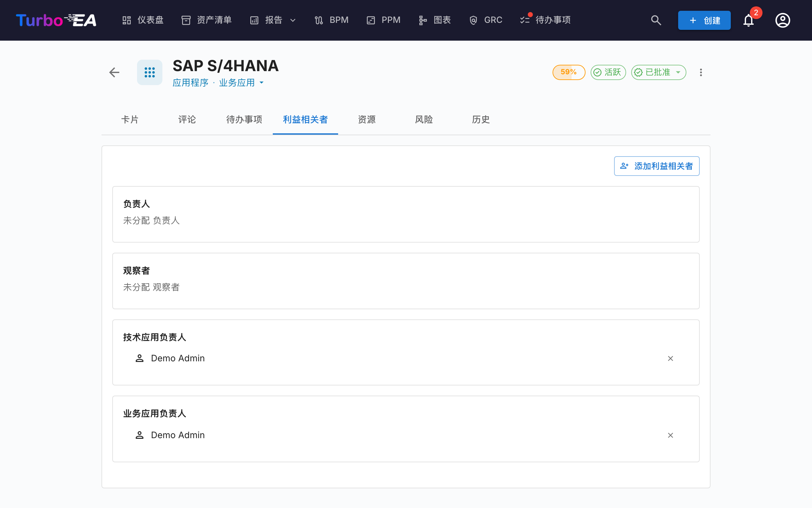Click the person icon under 技术应用负责人
Screen dimensions: 812x508
[x=140, y=358]
